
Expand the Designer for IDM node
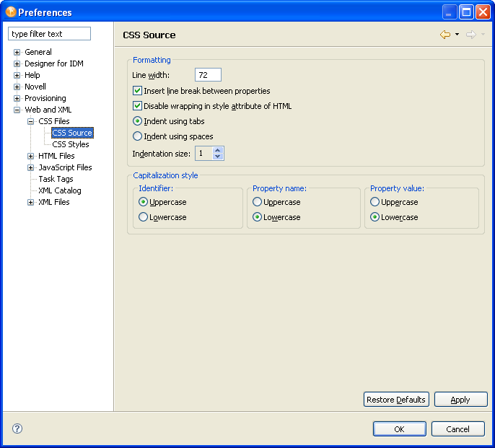pyautogui.click(x=17, y=63)
